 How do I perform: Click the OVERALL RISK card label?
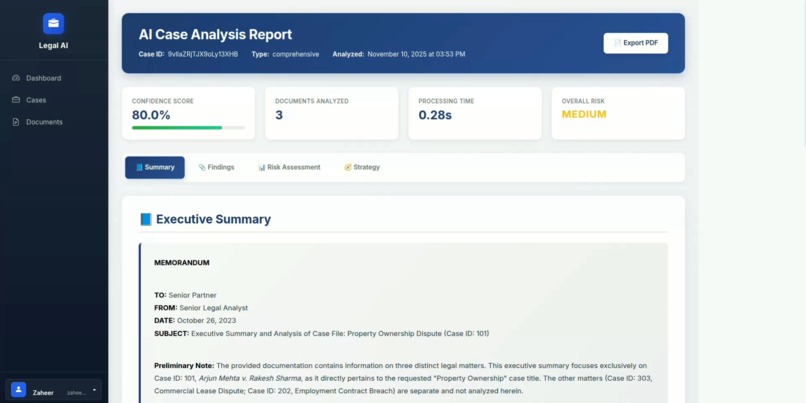583,101
